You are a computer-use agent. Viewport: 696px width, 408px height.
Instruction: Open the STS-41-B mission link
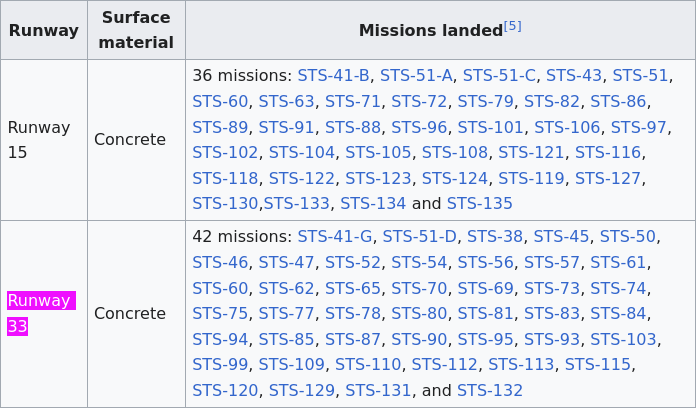(x=333, y=76)
